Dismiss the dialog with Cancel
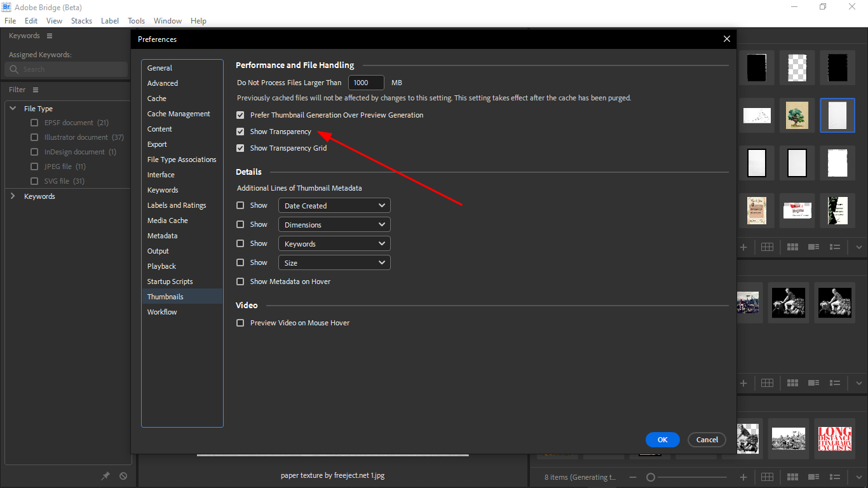868x488 pixels. (707, 439)
